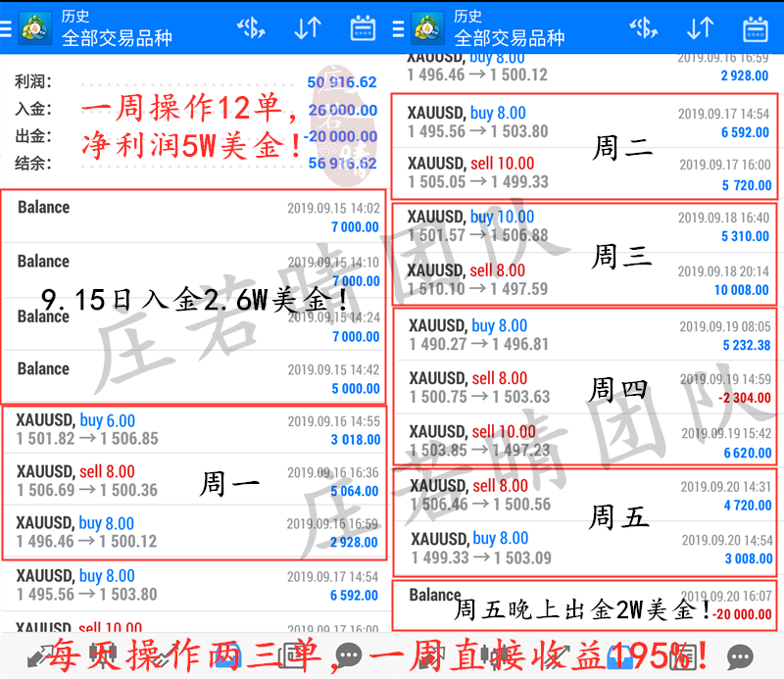Open chat icon in left bottom bar
The width and height of the screenshot is (784, 679).
349,655
